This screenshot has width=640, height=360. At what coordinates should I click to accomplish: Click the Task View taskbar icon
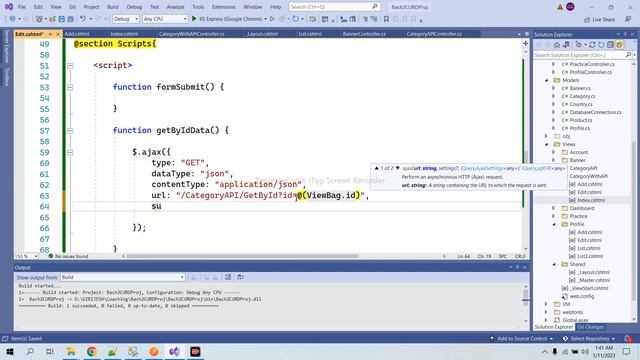(x=50, y=351)
